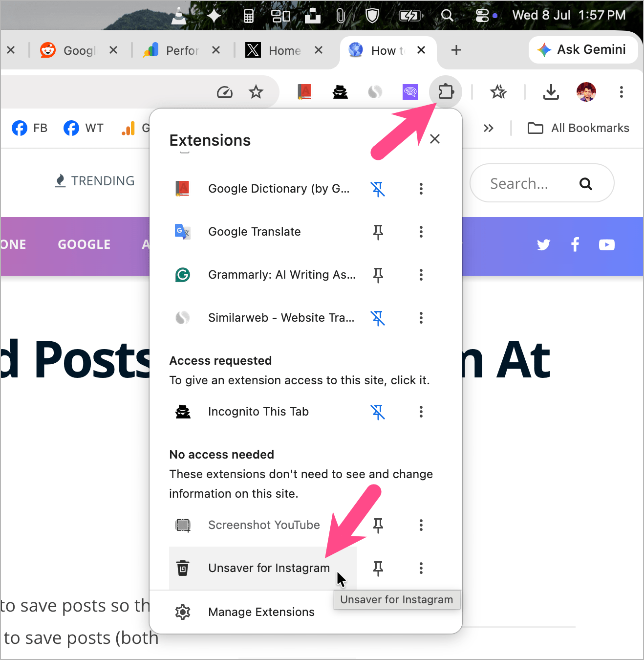This screenshot has width=644, height=660.
Task: Pin Screenshot YouTube extension
Action: [x=378, y=525]
